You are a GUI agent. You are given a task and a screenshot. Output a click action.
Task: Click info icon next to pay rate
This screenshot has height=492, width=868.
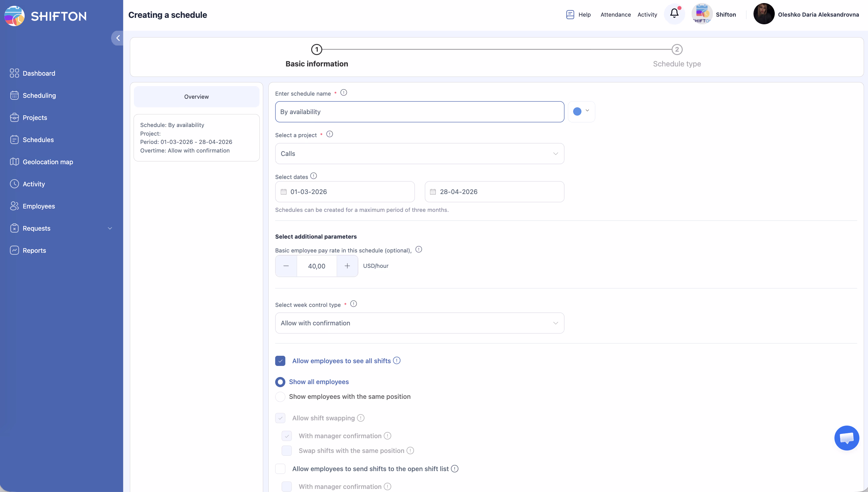418,249
